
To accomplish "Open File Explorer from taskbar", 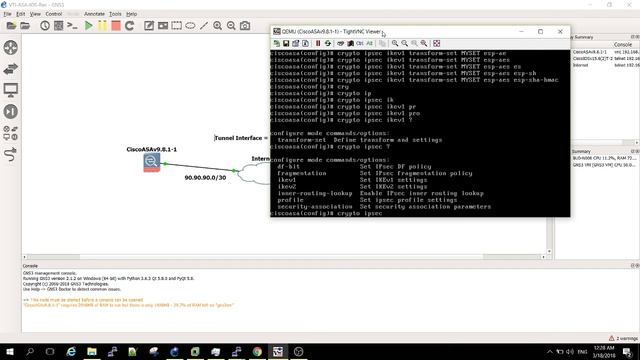I will pos(92,351).
